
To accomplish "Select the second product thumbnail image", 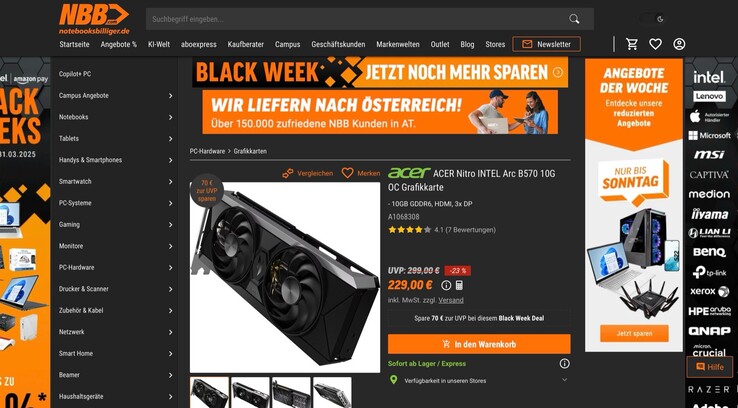I will pyautogui.click(x=250, y=392).
